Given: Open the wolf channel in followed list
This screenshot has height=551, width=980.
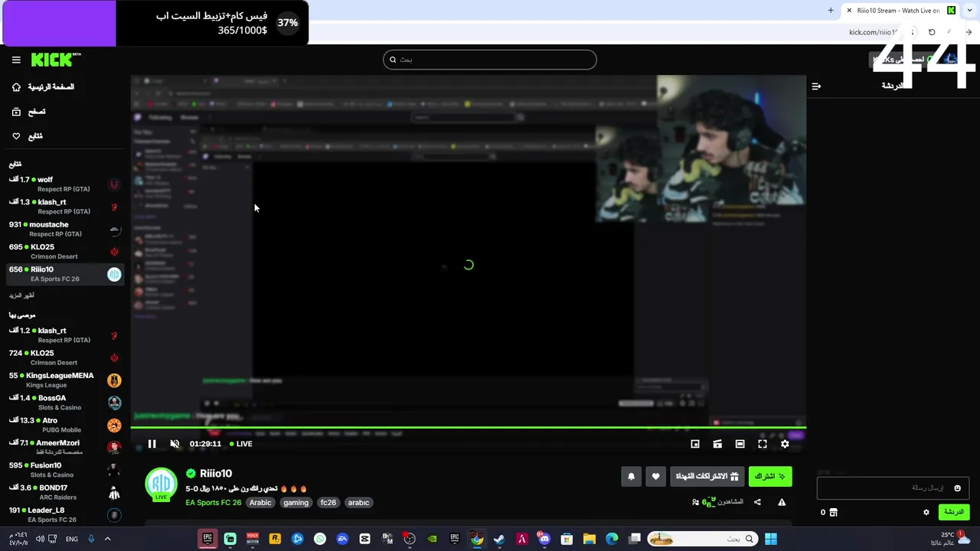Looking at the screenshot, I should (65, 184).
